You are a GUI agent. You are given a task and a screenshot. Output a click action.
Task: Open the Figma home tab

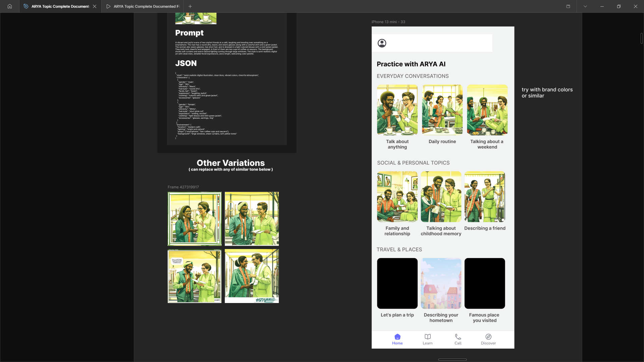click(x=10, y=6)
